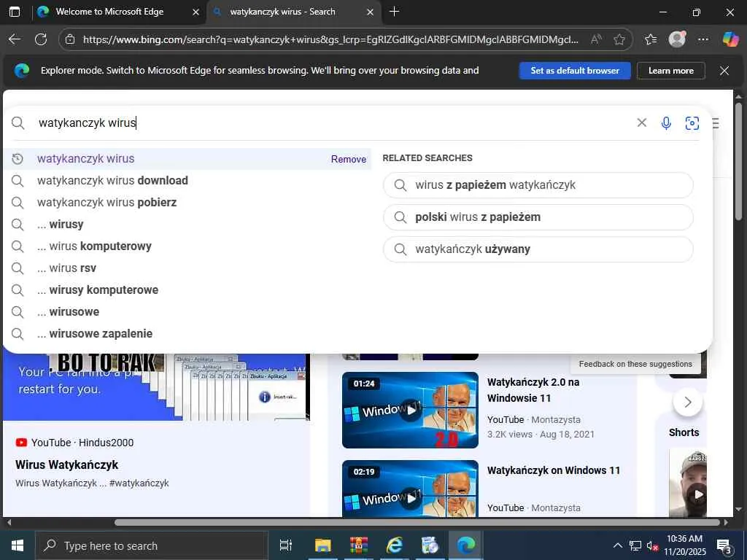The height and width of the screenshot is (560, 747).
Task: Show hidden system tray icons chevron
Action: [x=617, y=545]
